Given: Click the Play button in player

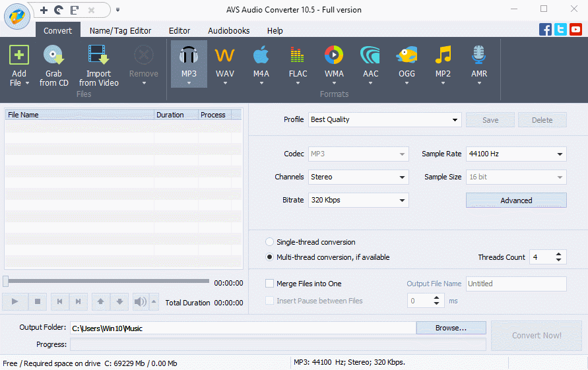Looking at the screenshot, I should pos(15,301).
